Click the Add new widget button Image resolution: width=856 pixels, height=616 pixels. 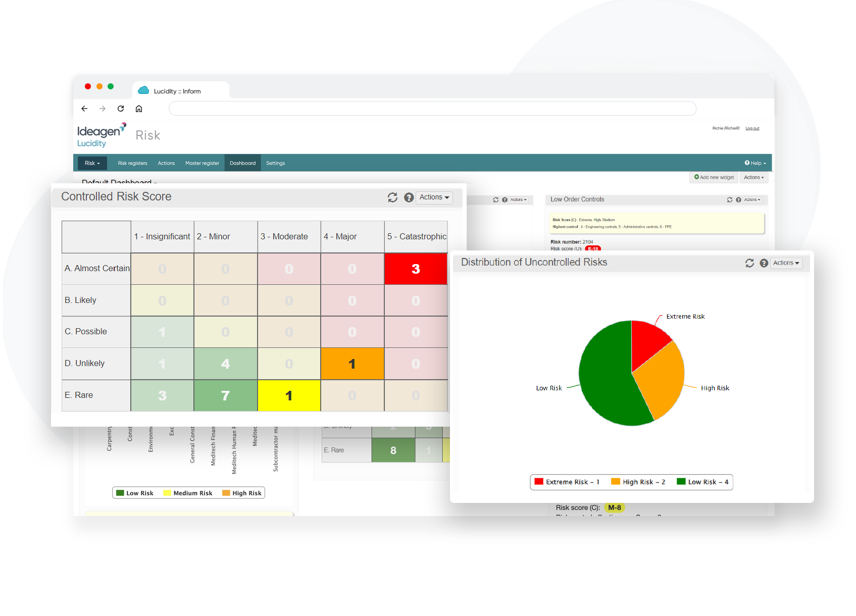[x=714, y=177]
